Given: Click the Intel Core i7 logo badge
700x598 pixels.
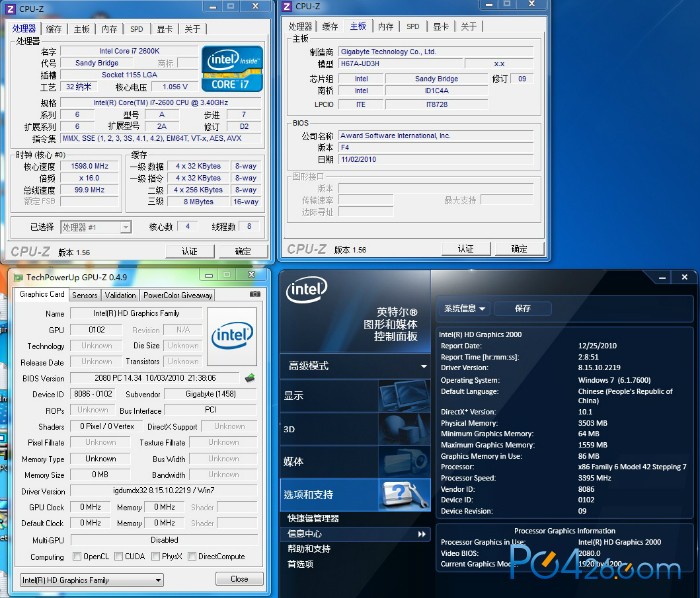Looking at the screenshot, I should (232, 69).
